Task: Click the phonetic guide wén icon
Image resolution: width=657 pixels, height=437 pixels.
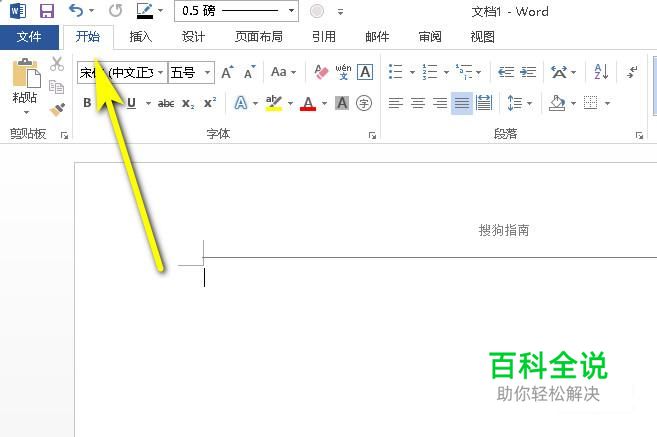Action: (x=343, y=72)
